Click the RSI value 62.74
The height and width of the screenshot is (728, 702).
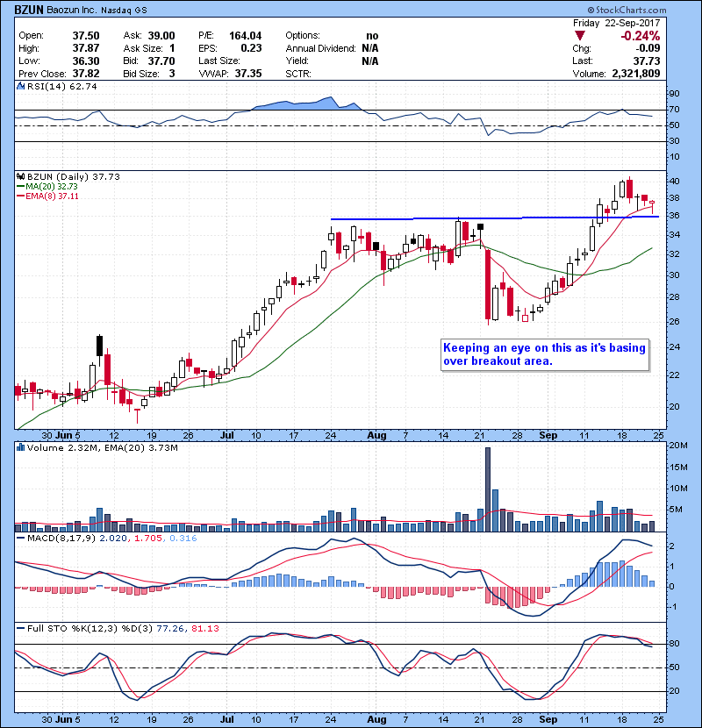pyautogui.click(x=82, y=86)
